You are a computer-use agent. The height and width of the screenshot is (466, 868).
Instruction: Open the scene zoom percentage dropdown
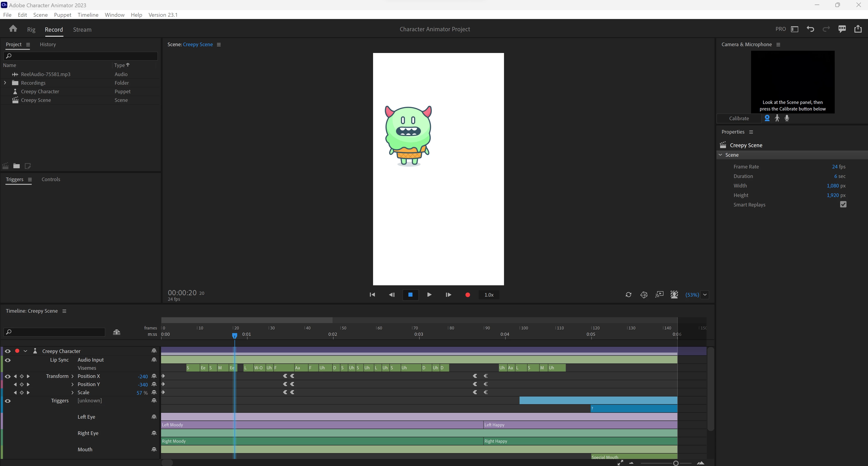click(x=705, y=295)
